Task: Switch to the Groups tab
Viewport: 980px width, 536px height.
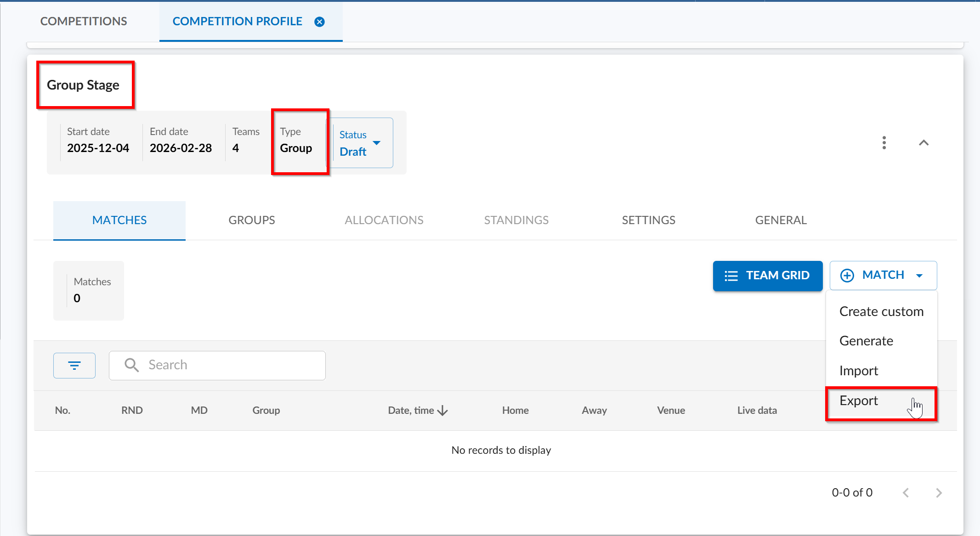Action: [252, 220]
